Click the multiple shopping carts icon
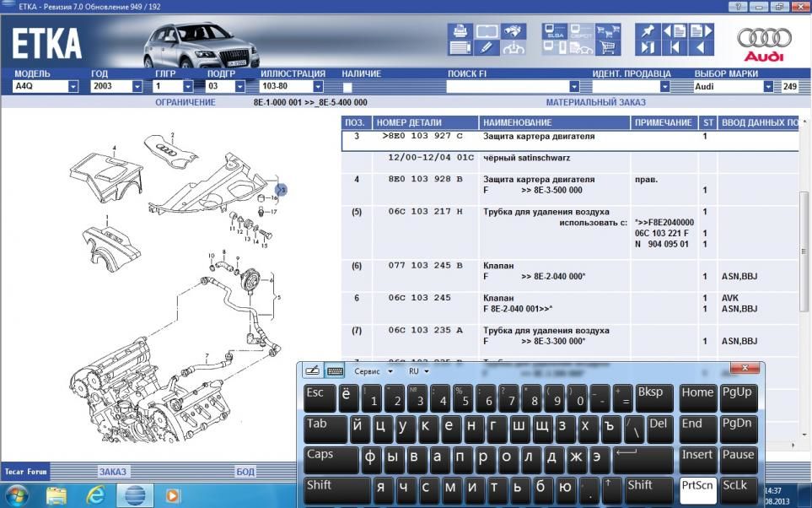This screenshot has height=508, width=812. [x=608, y=31]
